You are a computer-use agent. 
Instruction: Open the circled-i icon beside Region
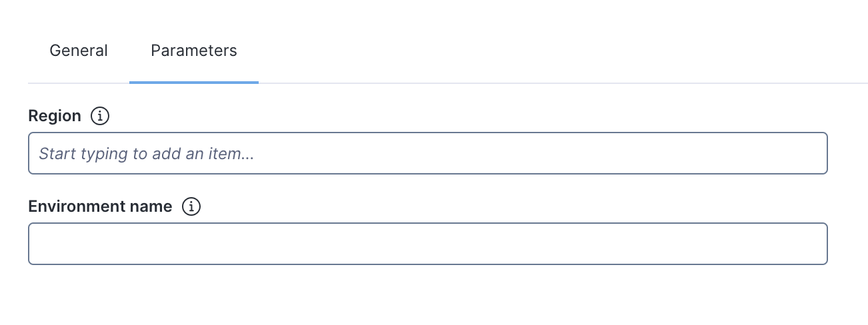99,116
